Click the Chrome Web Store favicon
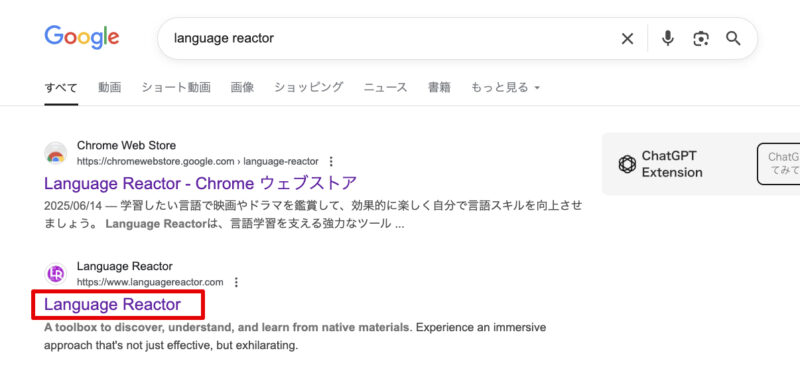This screenshot has width=800, height=381. 56,154
